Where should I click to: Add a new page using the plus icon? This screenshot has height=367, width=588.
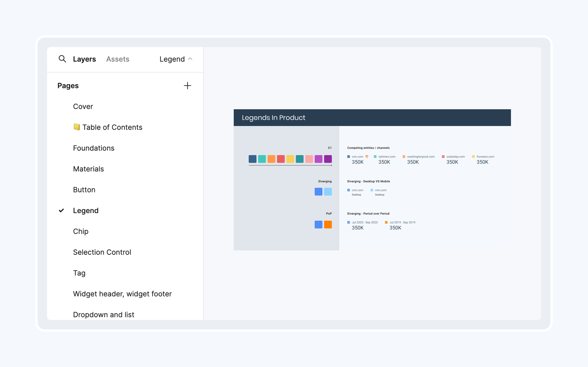[187, 85]
